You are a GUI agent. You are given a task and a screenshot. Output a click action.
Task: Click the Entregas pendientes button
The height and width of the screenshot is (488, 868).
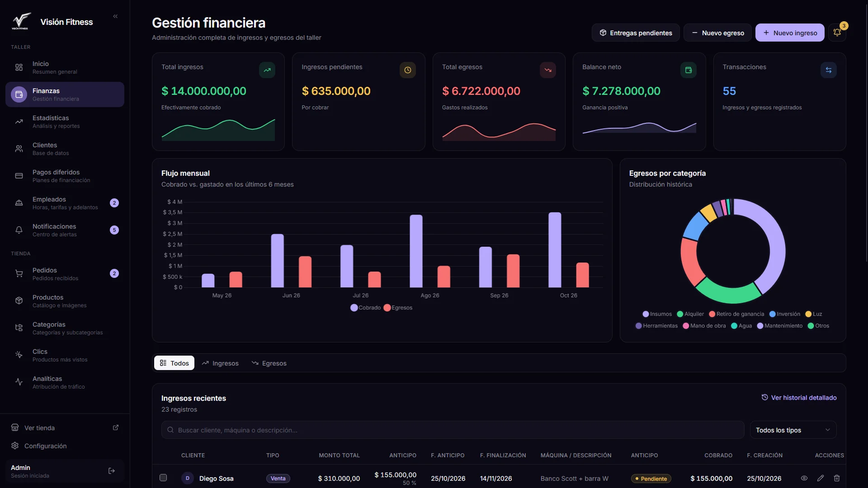[636, 33]
